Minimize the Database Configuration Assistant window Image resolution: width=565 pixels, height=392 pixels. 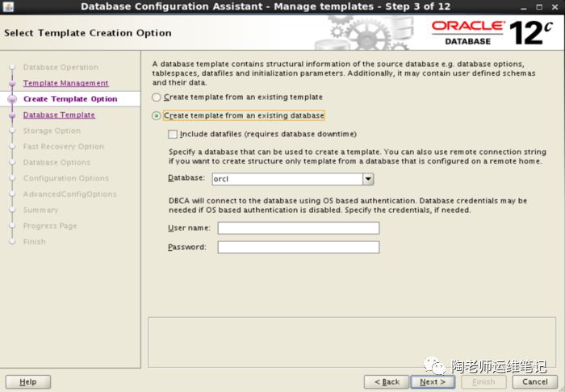click(x=524, y=7)
